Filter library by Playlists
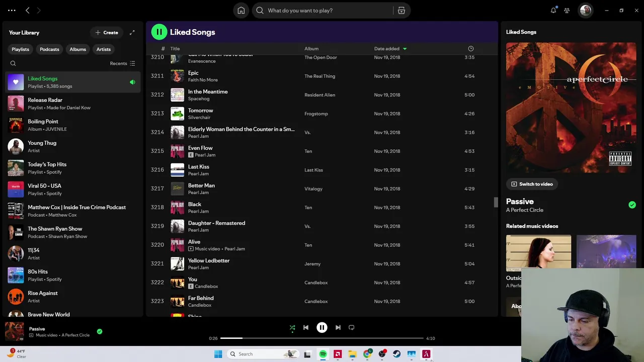 tap(21, 49)
